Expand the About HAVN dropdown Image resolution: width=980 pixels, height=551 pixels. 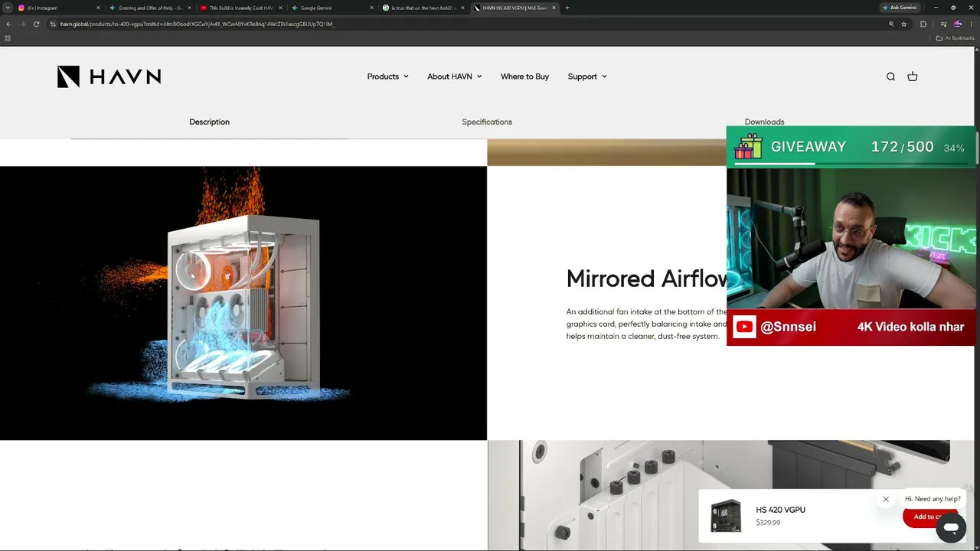454,77
